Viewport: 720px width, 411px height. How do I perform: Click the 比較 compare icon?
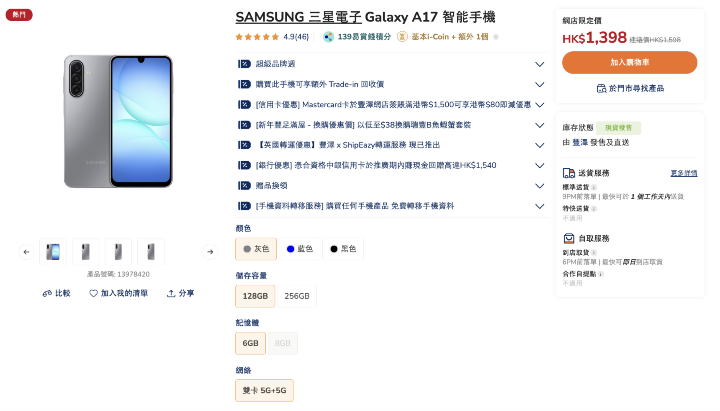click(47, 293)
